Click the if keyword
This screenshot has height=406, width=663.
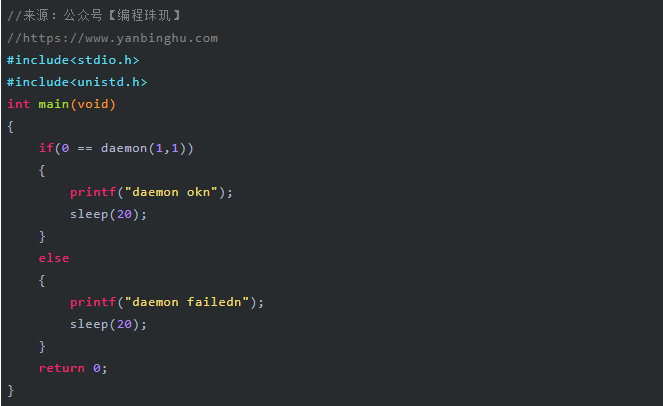click(x=46, y=148)
